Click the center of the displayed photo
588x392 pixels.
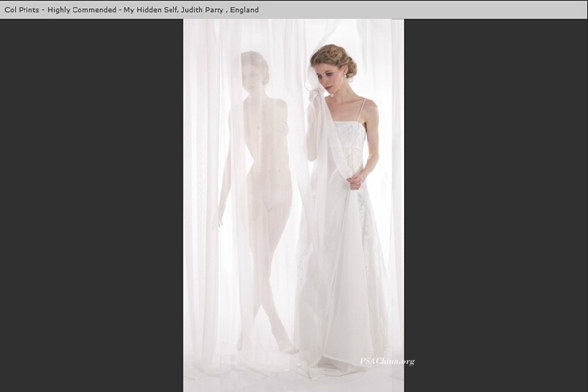point(293,205)
